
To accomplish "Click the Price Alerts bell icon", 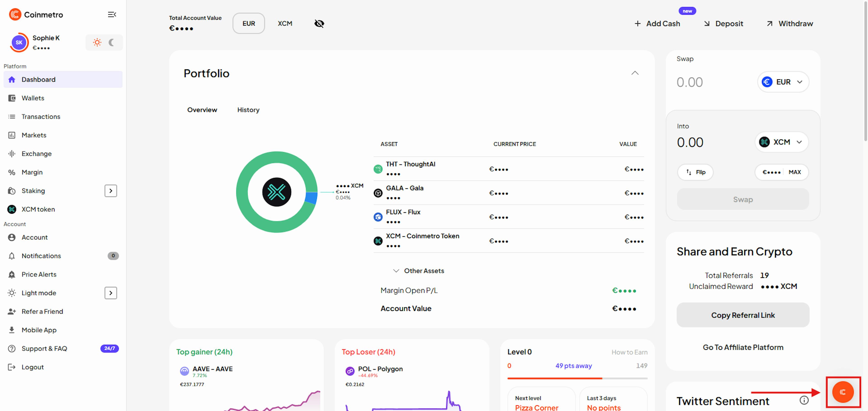I will click(12, 274).
